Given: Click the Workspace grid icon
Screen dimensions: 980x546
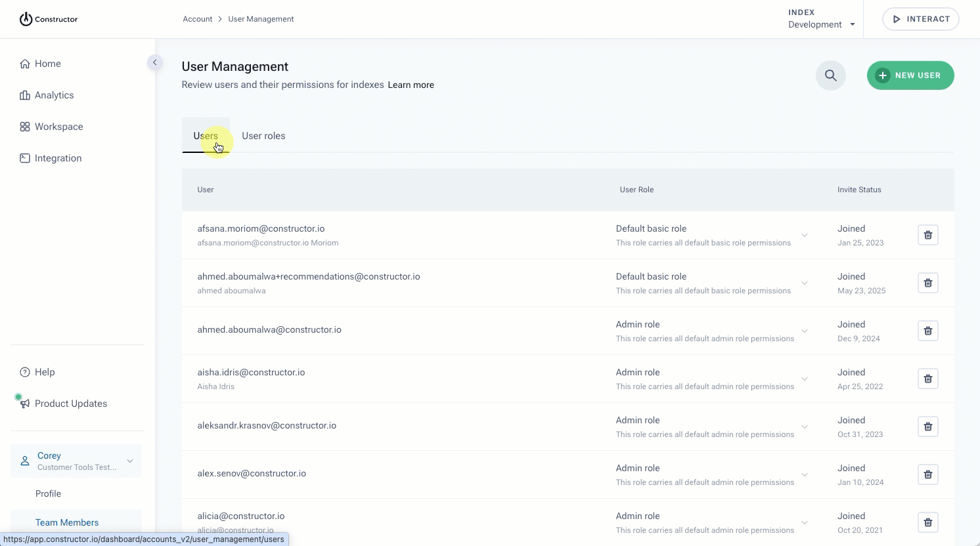Looking at the screenshot, I should pos(25,127).
